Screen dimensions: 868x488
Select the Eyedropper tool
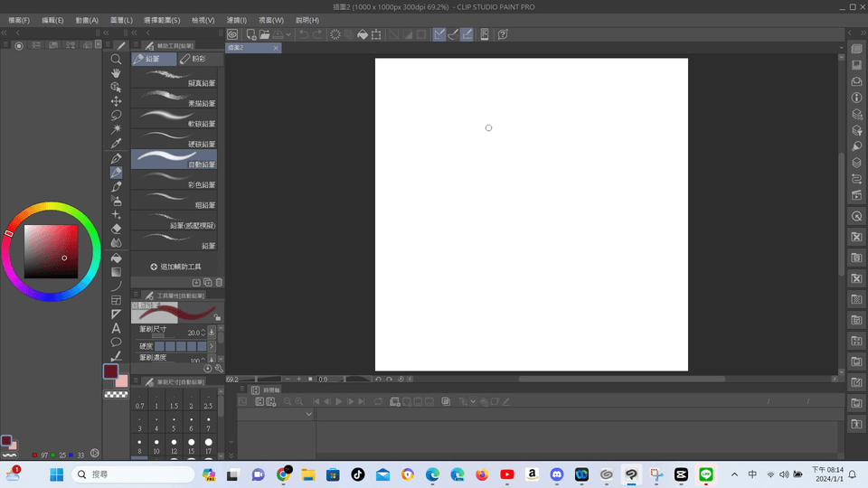[116, 144]
